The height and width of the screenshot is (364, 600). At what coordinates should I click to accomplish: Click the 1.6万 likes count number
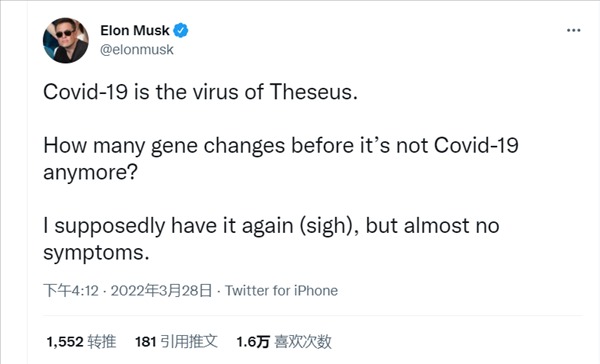pos(253,341)
